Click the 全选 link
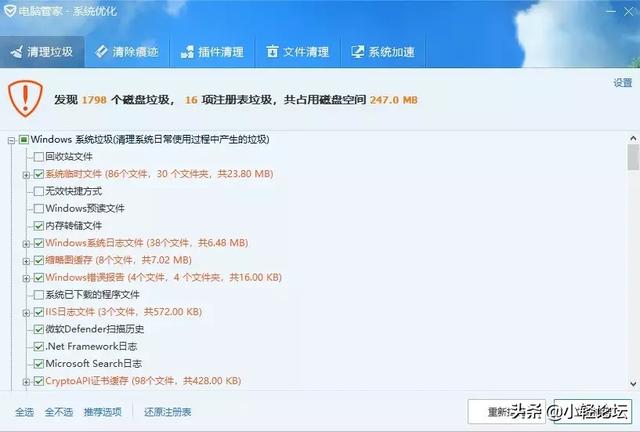640x432 pixels. [24, 412]
